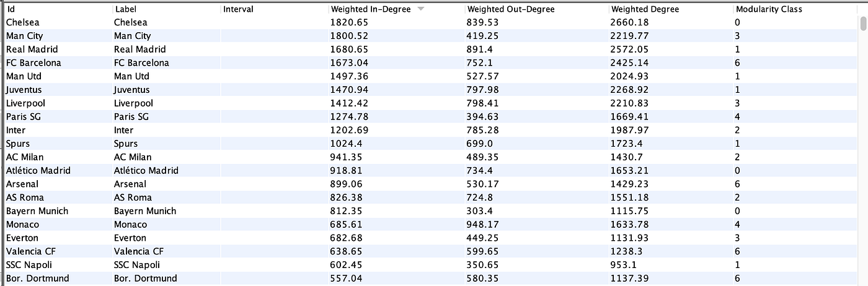Select Inter modularity class 2
The width and height of the screenshot is (868, 286).
click(x=737, y=130)
